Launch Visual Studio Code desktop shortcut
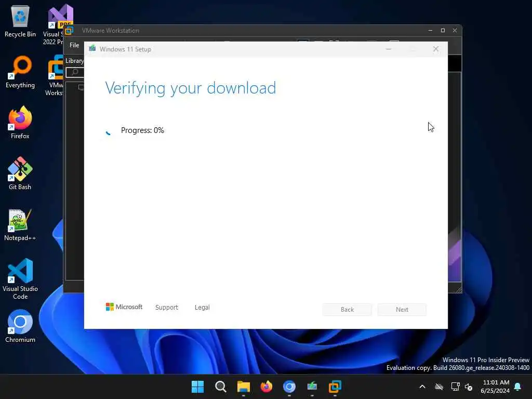The image size is (532, 399). pos(20,279)
